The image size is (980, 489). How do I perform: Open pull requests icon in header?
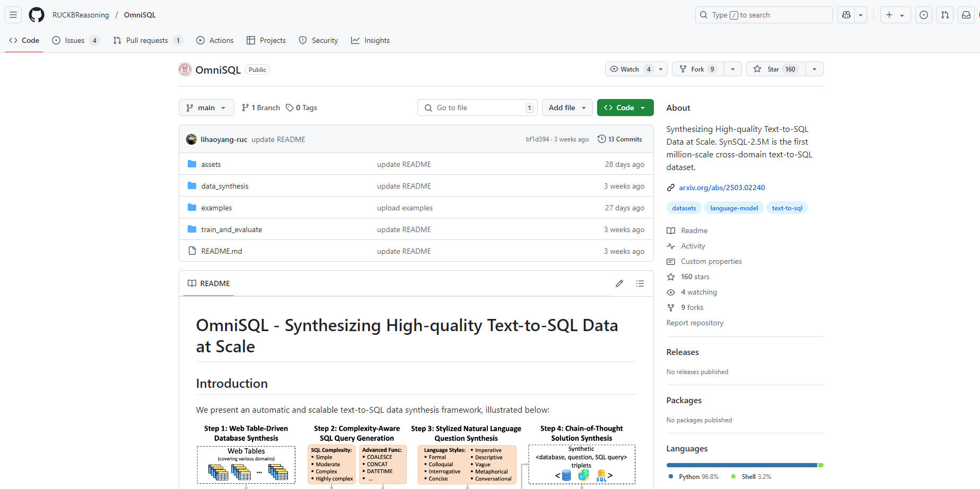945,15
